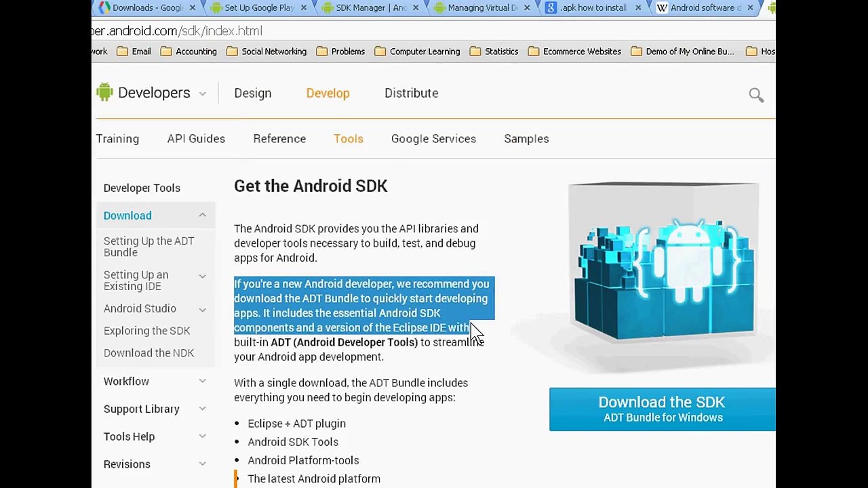Click the Download sidebar link
This screenshot has height=488, width=868.
(127, 216)
